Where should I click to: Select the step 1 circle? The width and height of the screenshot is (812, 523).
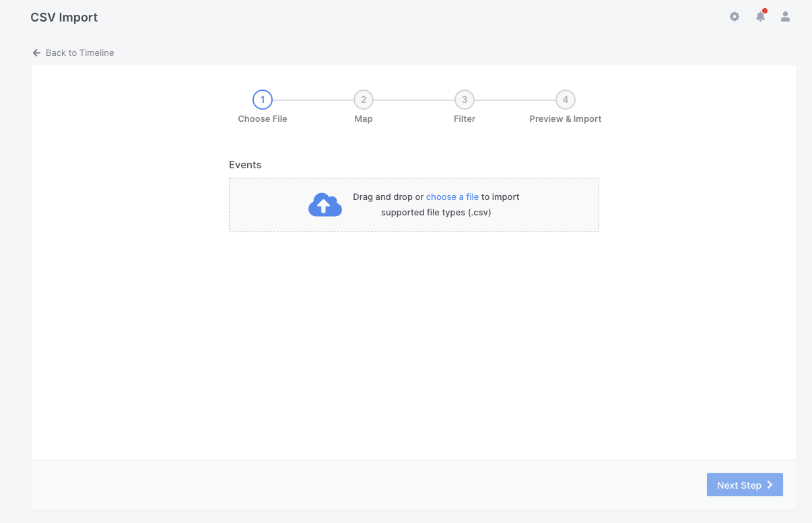click(263, 100)
